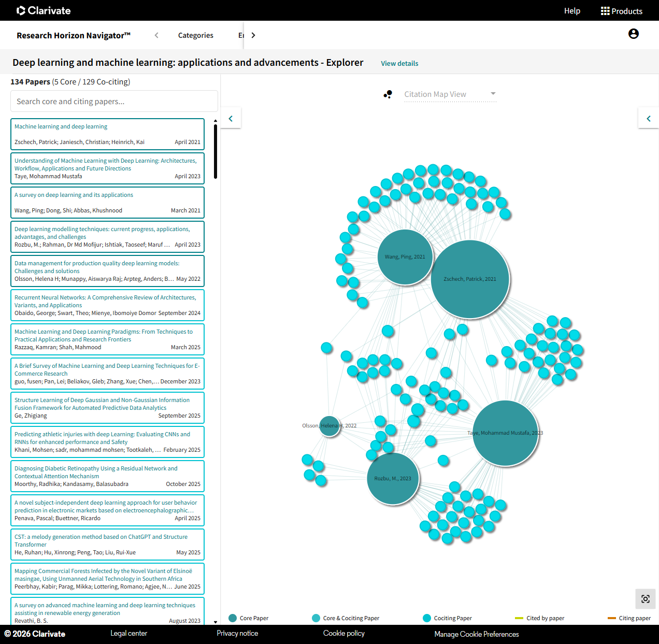
Task: Open the Citation Map View dropdown
Action: [x=450, y=94]
